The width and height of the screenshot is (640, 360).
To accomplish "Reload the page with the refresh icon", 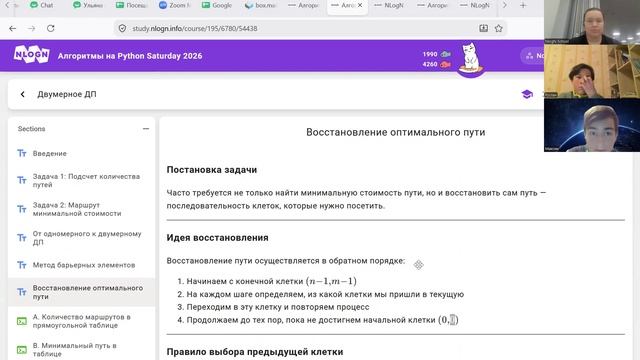I will (51, 29).
